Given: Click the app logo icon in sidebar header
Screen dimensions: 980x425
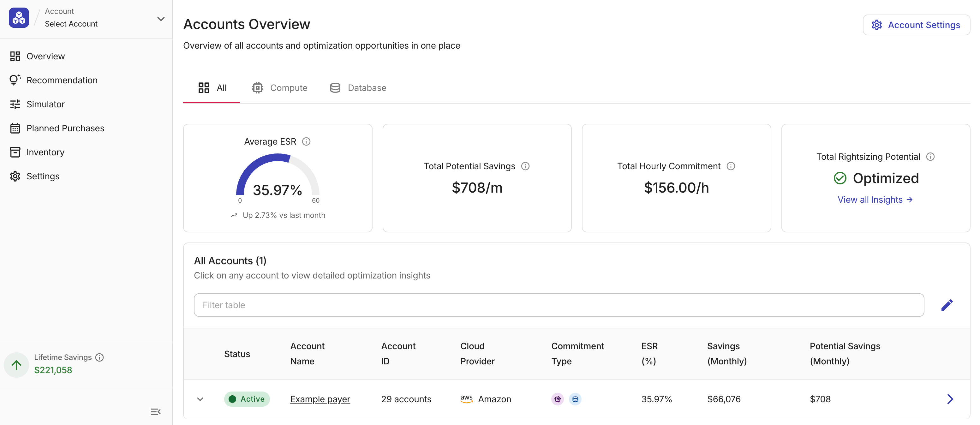Looking at the screenshot, I should (19, 17).
